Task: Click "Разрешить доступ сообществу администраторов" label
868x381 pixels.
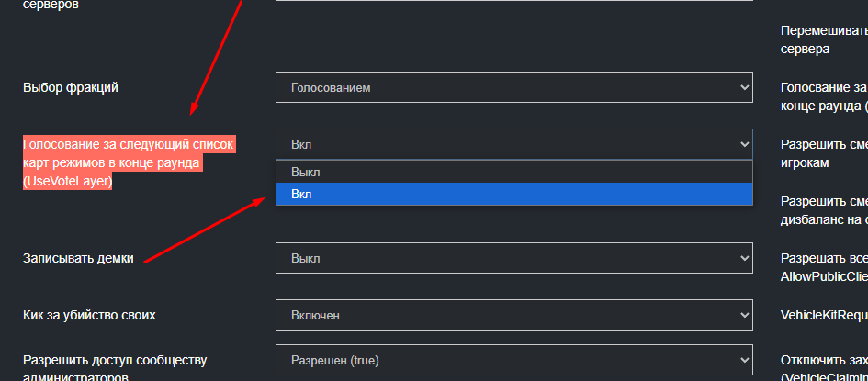Action: tap(115, 367)
